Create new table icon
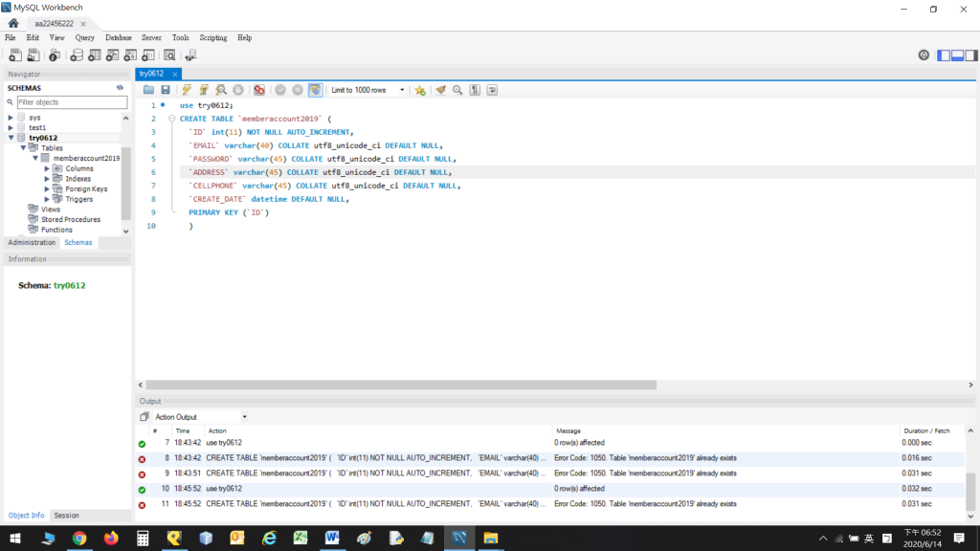Image resolution: width=980 pixels, height=551 pixels. pyautogui.click(x=95, y=55)
